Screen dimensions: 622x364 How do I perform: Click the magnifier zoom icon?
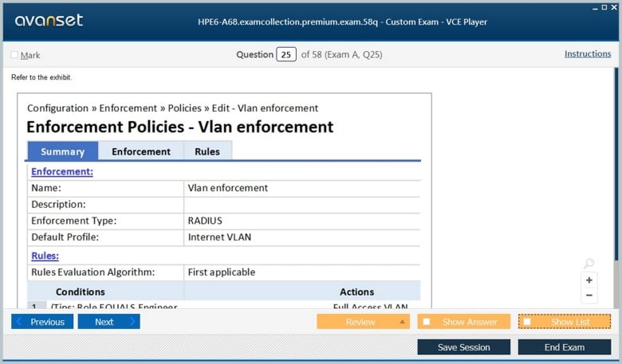click(589, 264)
